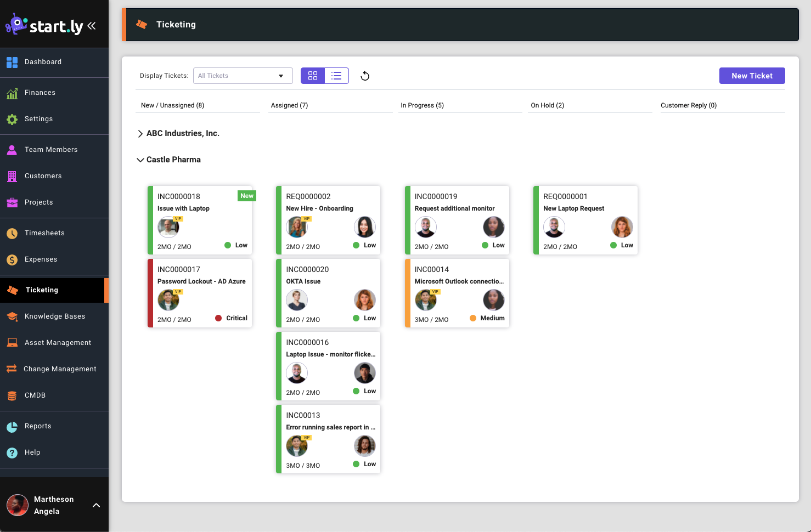Click the New Ticket button
The width and height of the screenshot is (811, 532).
tap(752, 76)
